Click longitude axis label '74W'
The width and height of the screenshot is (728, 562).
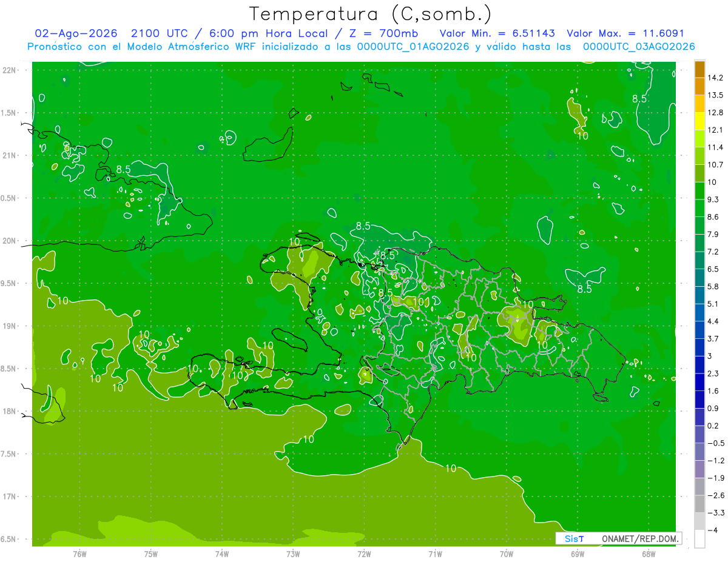point(222,554)
